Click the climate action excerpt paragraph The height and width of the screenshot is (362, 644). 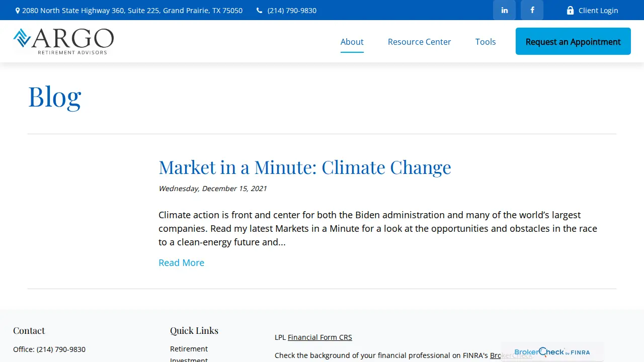point(378,228)
